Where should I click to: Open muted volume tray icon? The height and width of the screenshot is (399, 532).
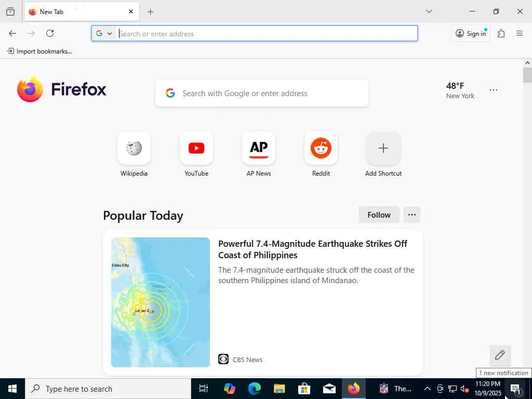(x=465, y=389)
